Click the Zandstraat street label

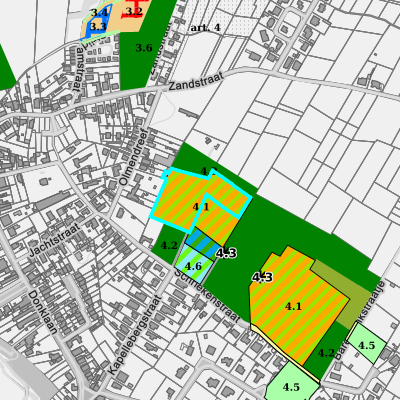[196, 82]
